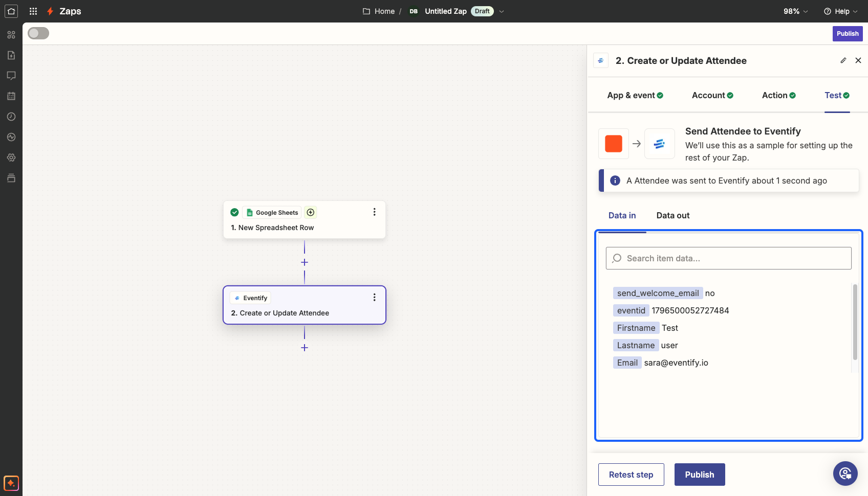Click the Google Sheets step menu dots
Image resolution: width=868 pixels, height=496 pixels.
click(374, 212)
